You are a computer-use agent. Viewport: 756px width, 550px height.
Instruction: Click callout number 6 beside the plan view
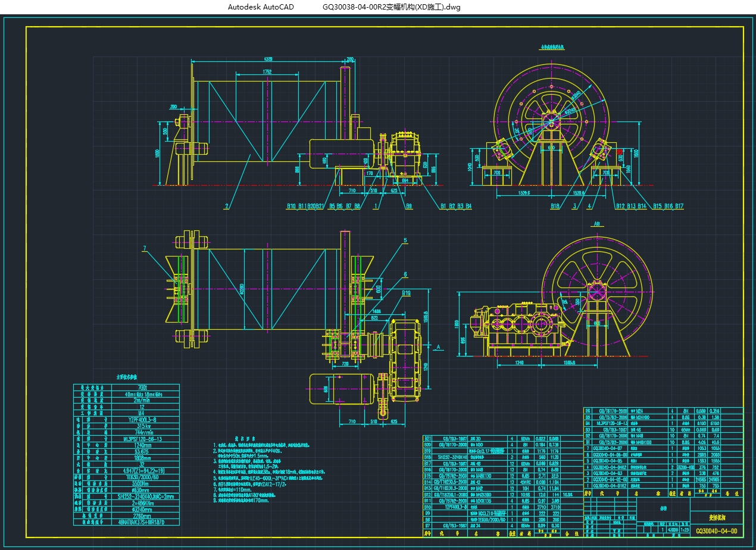coord(405,274)
